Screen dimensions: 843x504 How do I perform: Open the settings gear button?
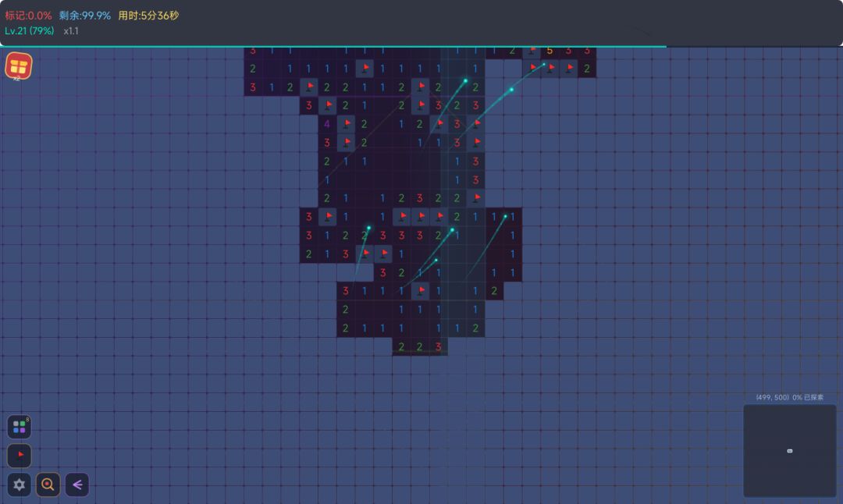[x=20, y=484]
